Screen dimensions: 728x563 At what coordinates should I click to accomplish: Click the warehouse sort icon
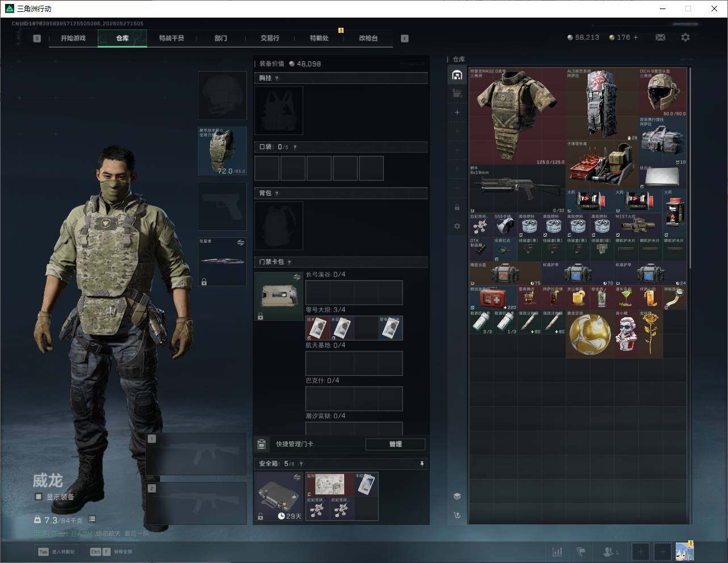(x=457, y=515)
